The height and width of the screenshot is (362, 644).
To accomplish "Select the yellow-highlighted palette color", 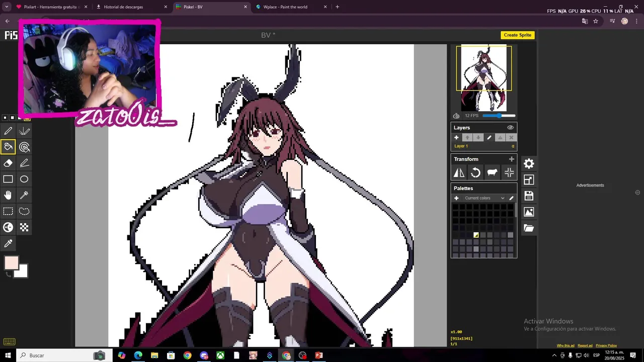I will pos(476,235).
